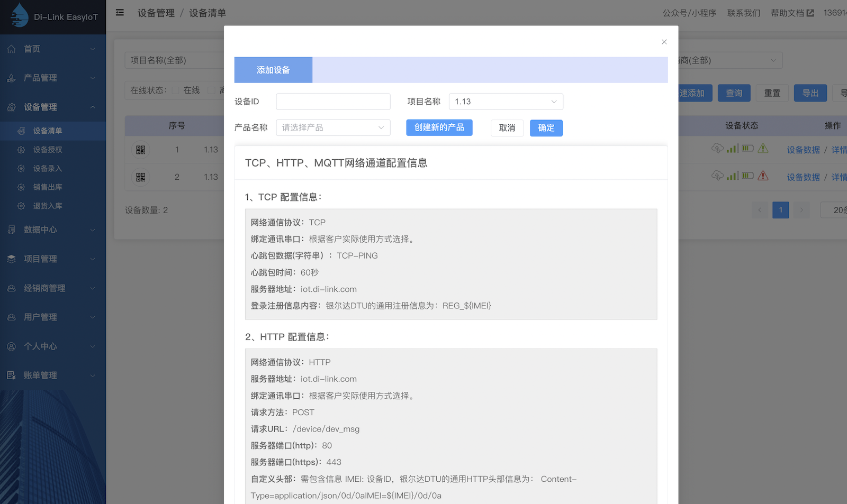Go to pagination page 1
Screen dimensions: 847x504
click(780, 210)
